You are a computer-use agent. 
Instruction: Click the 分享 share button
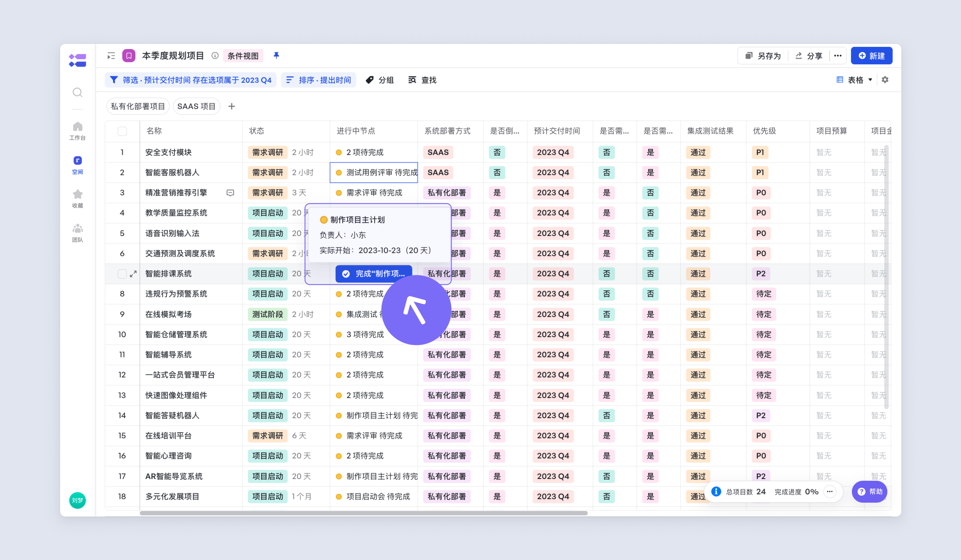coord(809,56)
